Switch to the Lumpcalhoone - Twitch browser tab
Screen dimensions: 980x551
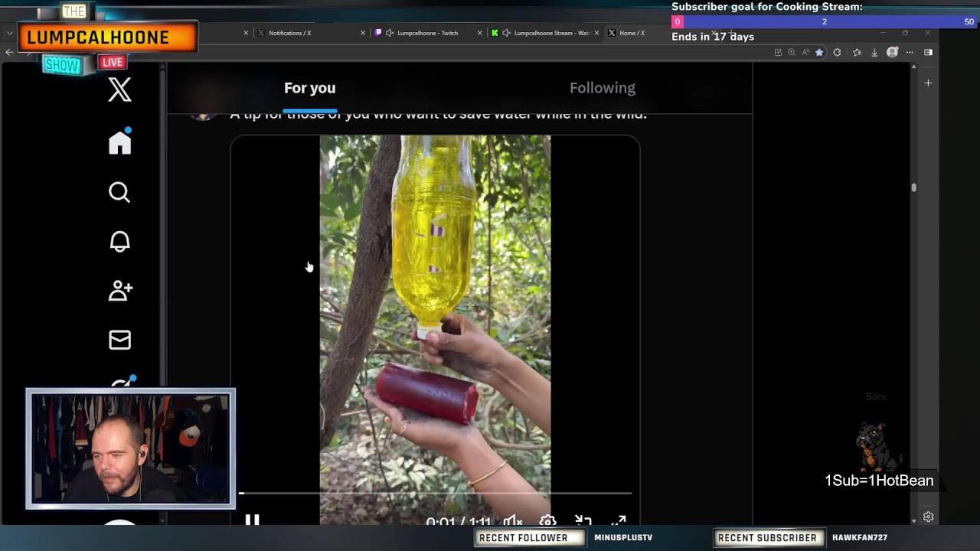[427, 33]
